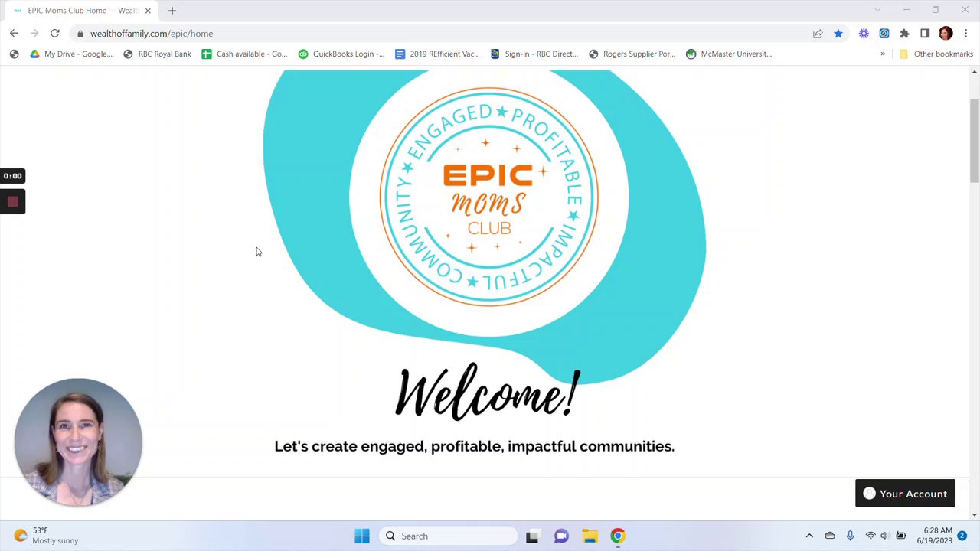Screen dimensions: 980x551
Task: Open the Windows Start menu
Action: click(x=362, y=536)
